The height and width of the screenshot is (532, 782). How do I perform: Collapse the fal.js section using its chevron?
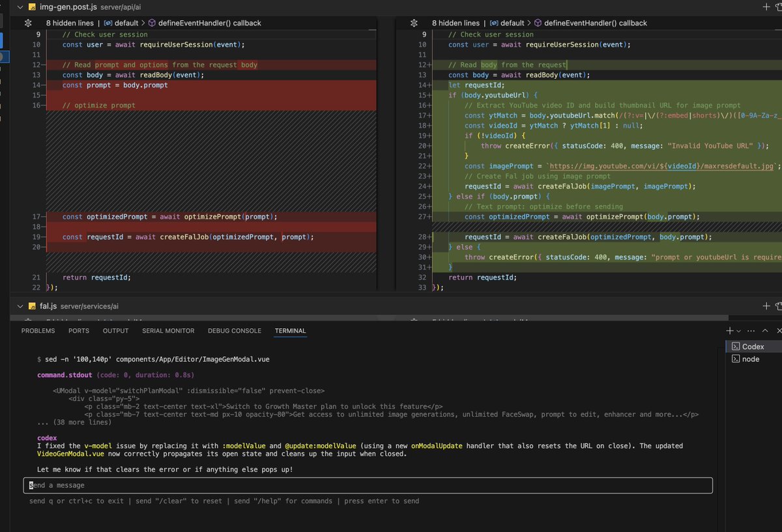(x=20, y=306)
